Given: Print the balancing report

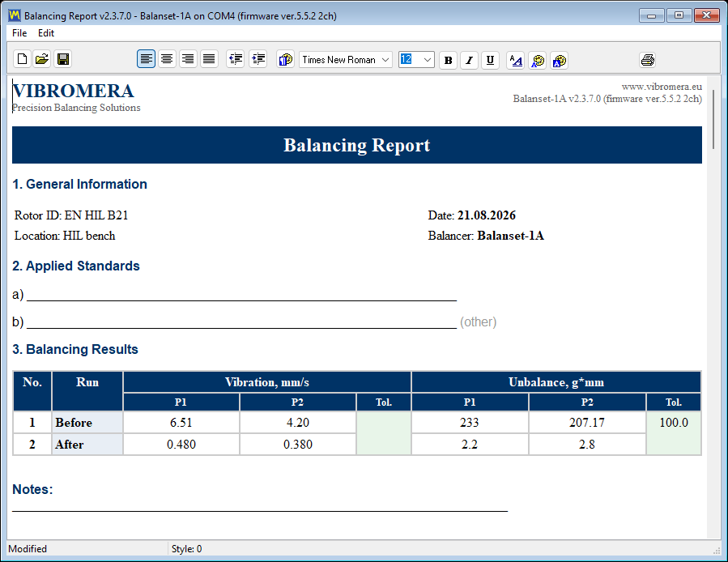Looking at the screenshot, I should coord(647,59).
